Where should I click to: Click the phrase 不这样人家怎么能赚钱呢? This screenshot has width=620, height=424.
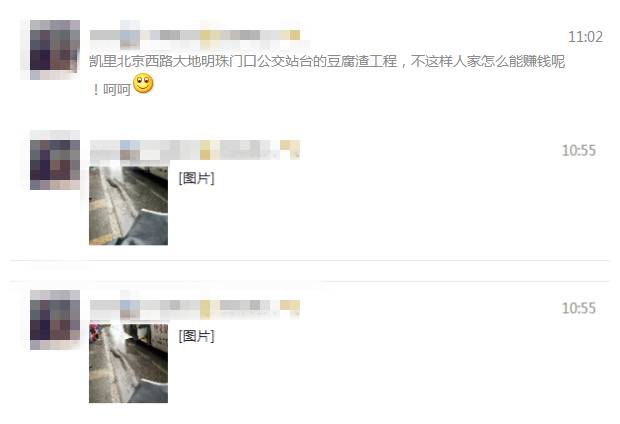(x=488, y=61)
